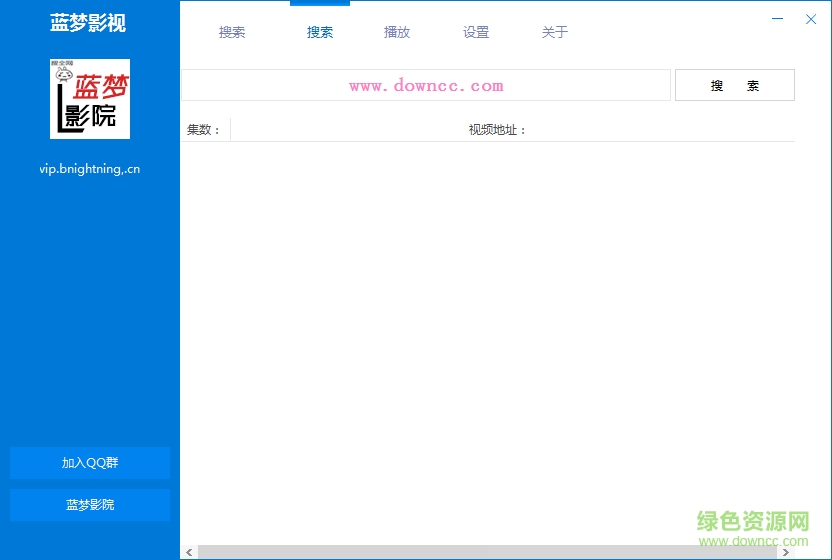
Task: Focus the search keyword input field
Action: point(425,85)
